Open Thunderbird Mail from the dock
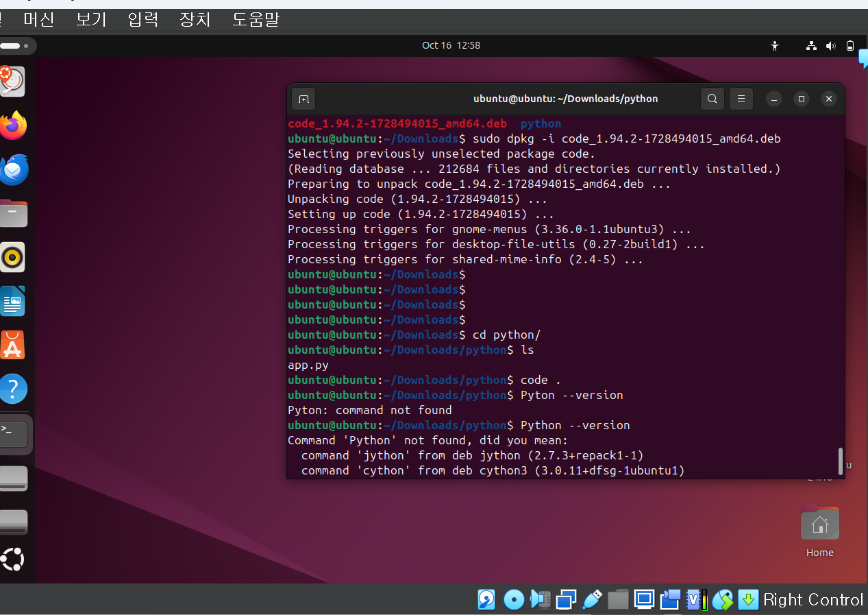 click(12, 169)
